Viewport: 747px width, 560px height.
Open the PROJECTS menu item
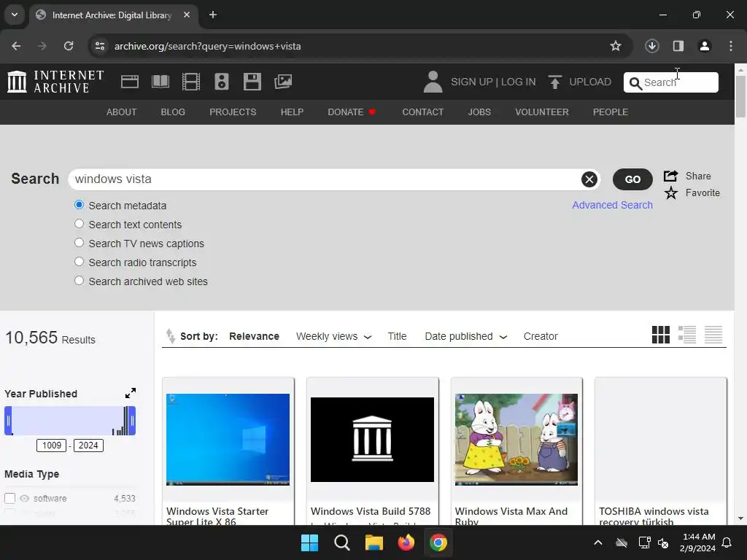pos(233,112)
